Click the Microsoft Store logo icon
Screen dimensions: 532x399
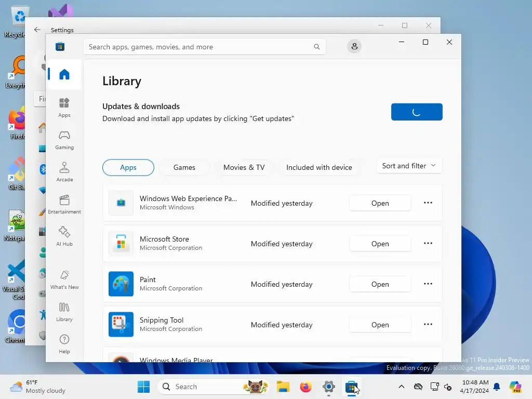pyautogui.click(x=60, y=46)
